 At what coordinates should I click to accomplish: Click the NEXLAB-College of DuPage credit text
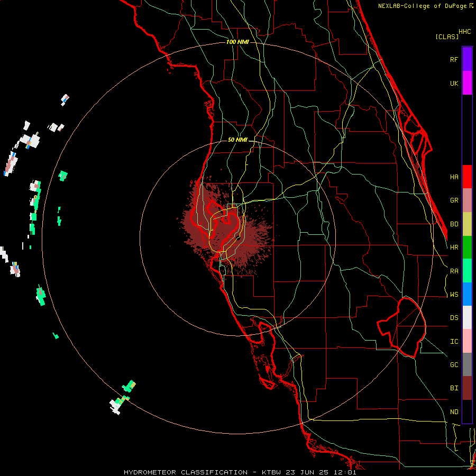tap(425, 6)
